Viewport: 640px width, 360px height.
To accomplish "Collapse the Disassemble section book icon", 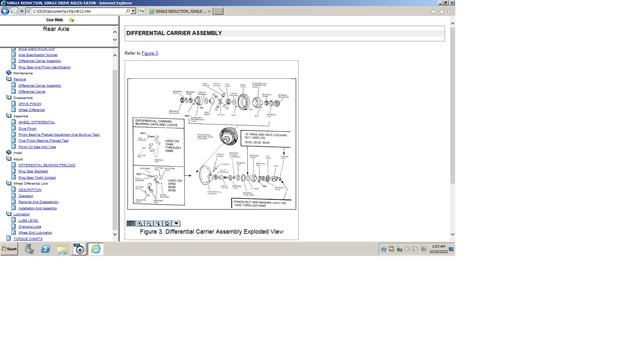I will (x=9, y=97).
